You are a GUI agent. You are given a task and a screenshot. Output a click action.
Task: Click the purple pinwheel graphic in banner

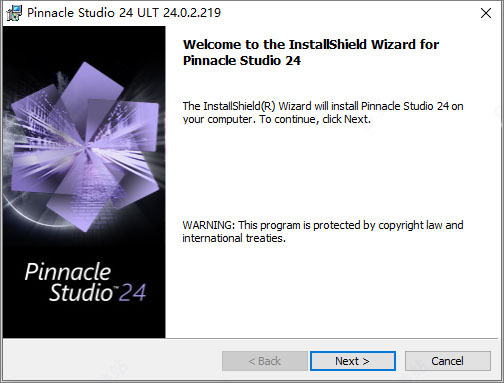coord(85,147)
